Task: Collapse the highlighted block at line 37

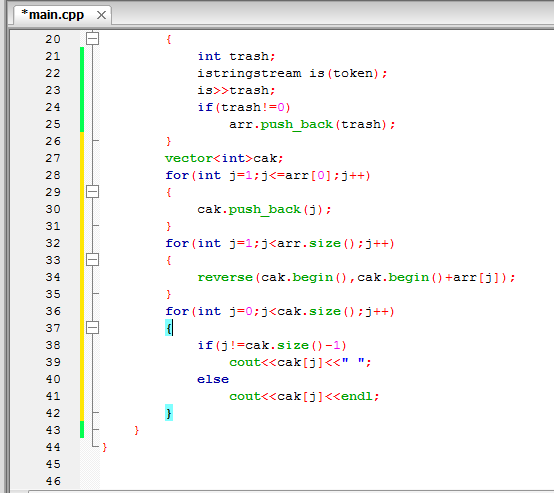Action: [93, 328]
